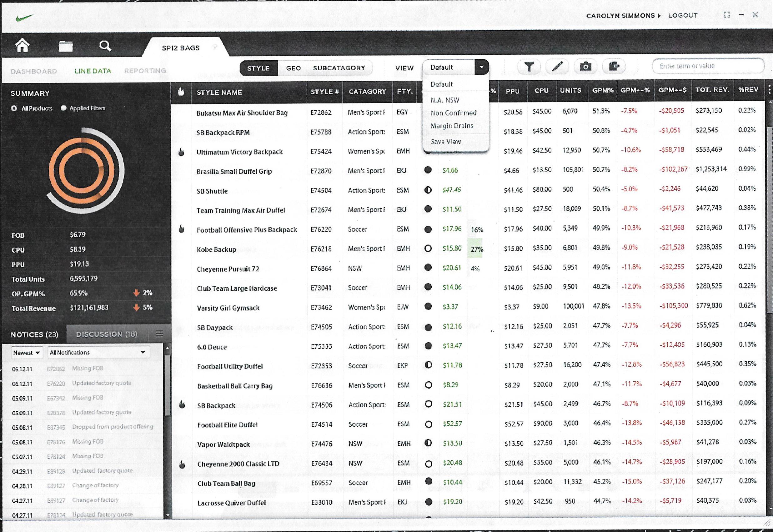Screen dimensions: 773x532
Task: Select the All Products radio button
Action: tap(14, 108)
